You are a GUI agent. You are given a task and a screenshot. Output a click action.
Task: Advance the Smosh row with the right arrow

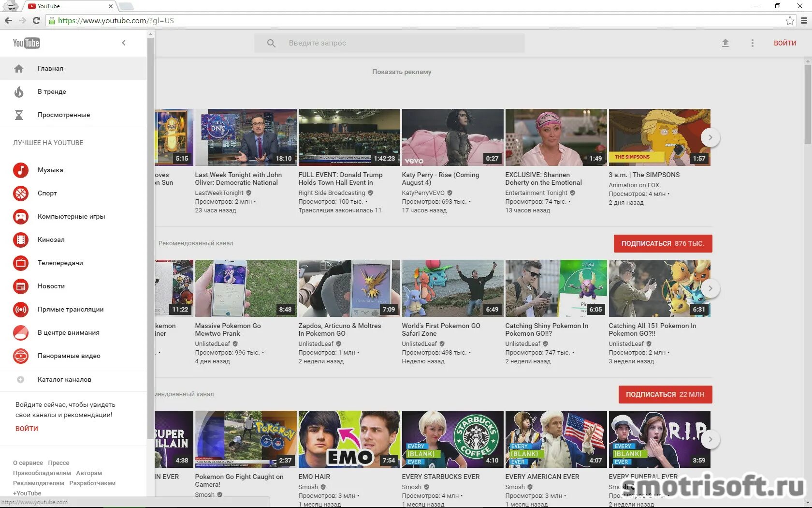tap(710, 439)
